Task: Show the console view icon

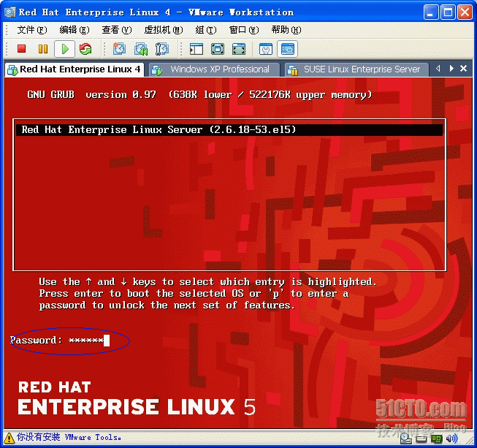Action: pos(288,49)
